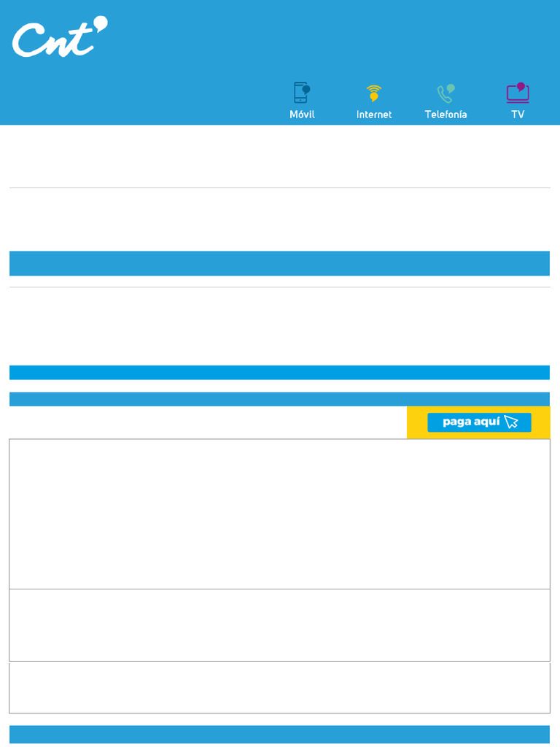The width and height of the screenshot is (560, 747).
Task: Click the thin blue bar directly above the yellow banner
Action: 279,399
